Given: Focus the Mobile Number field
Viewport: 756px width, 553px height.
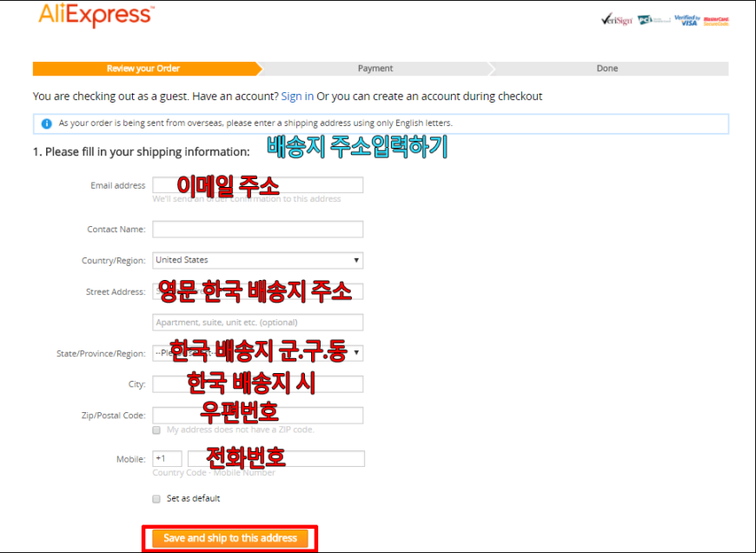Looking at the screenshot, I should (x=276, y=458).
